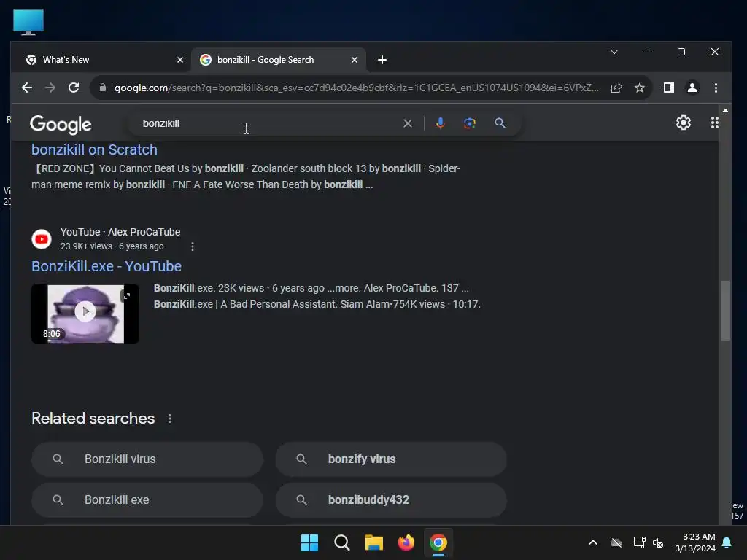Open Google quick settings gear
The height and width of the screenshot is (560, 747).
tap(683, 122)
